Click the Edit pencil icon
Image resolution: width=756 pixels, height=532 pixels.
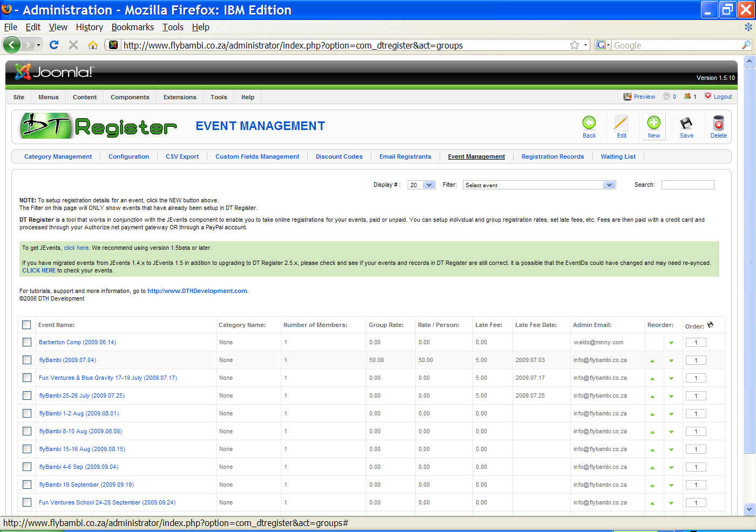click(621, 123)
